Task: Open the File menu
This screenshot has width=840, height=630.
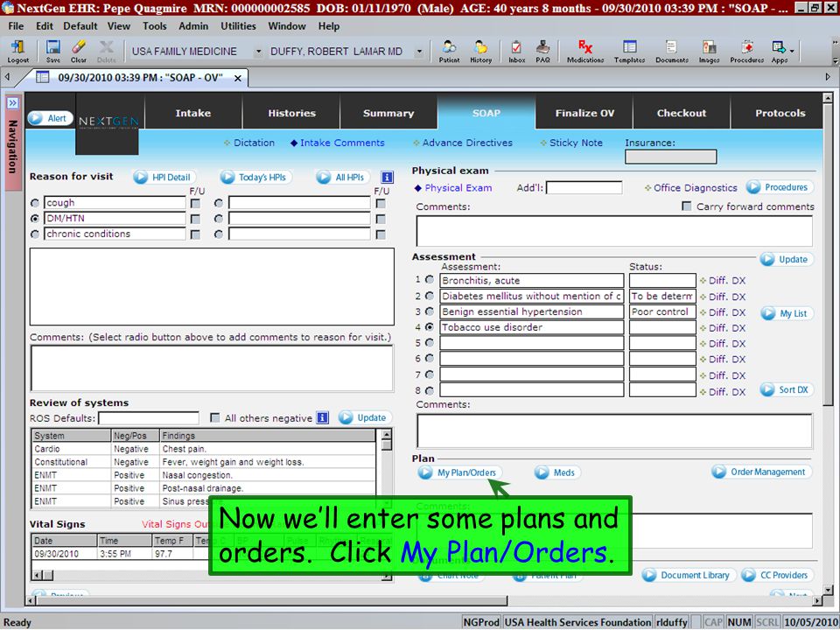Action: click(16, 25)
